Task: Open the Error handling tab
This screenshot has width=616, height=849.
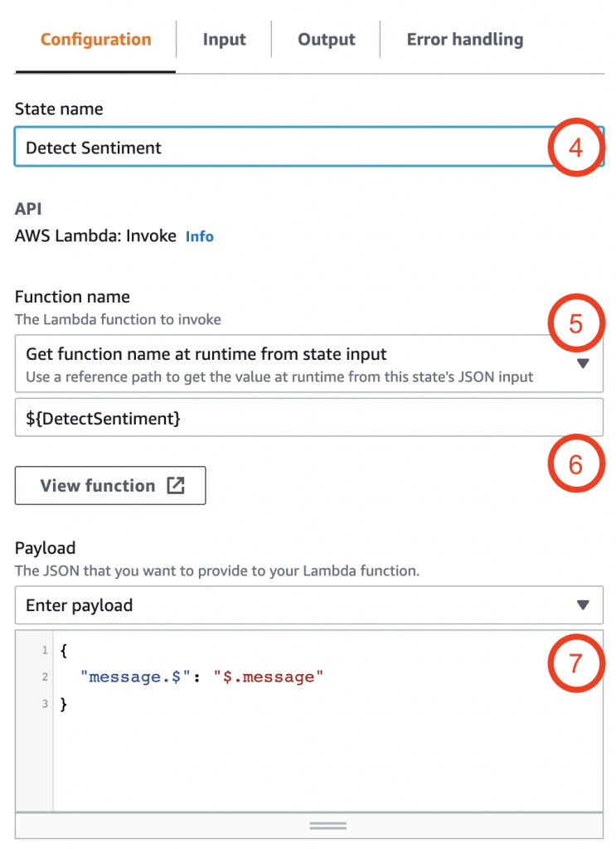Action: [x=464, y=39]
